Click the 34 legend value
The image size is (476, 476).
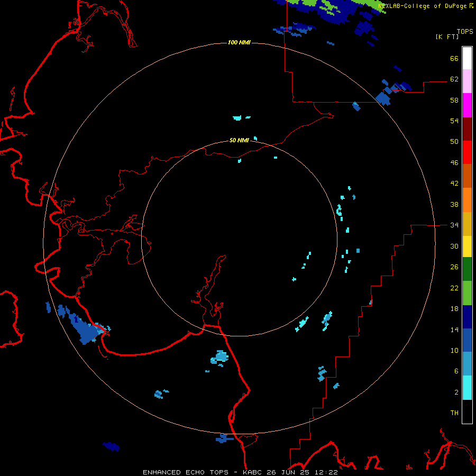pos(454,225)
